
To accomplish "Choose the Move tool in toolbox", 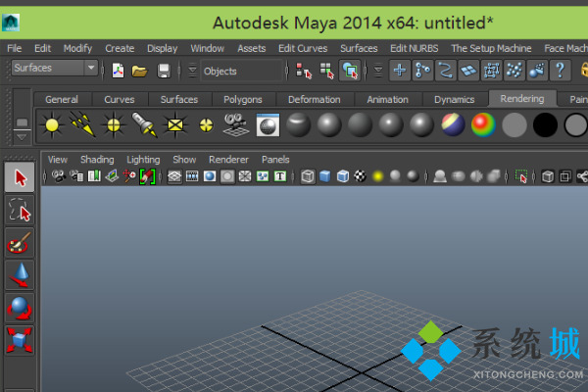I will [x=20, y=275].
